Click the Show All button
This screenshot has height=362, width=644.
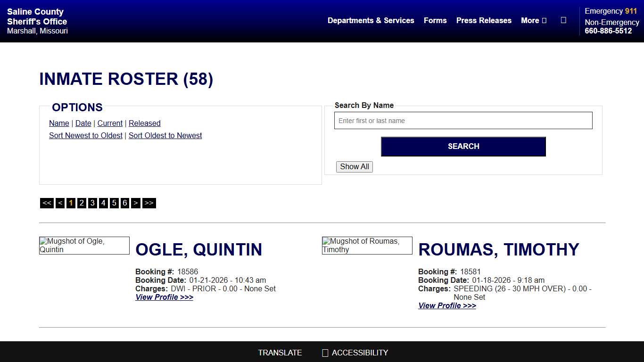coord(354,166)
